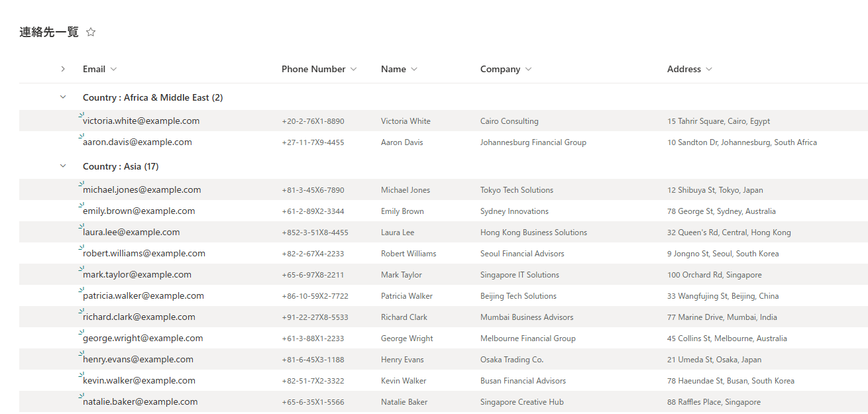Select the Country : Africa & Middle East header

(x=152, y=97)
